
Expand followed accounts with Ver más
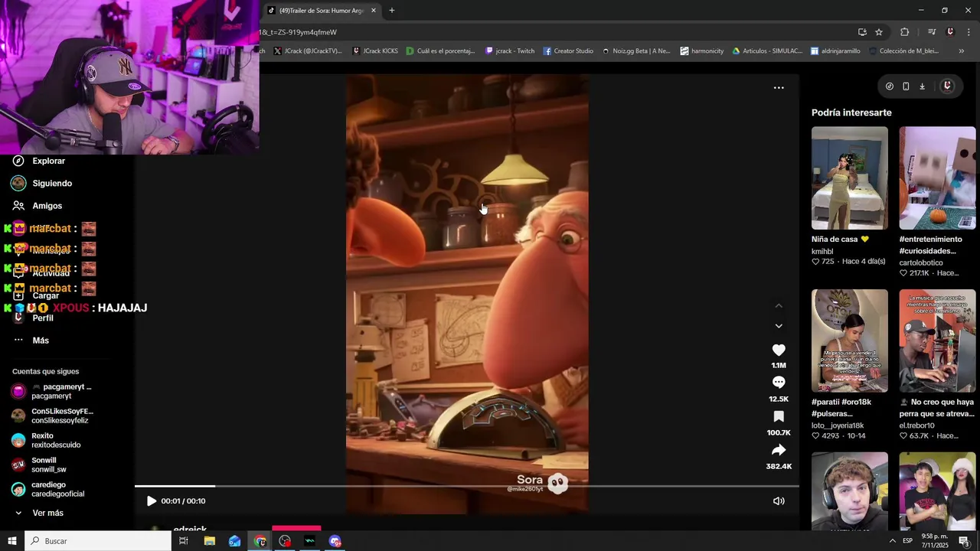[x=47, y=513]
